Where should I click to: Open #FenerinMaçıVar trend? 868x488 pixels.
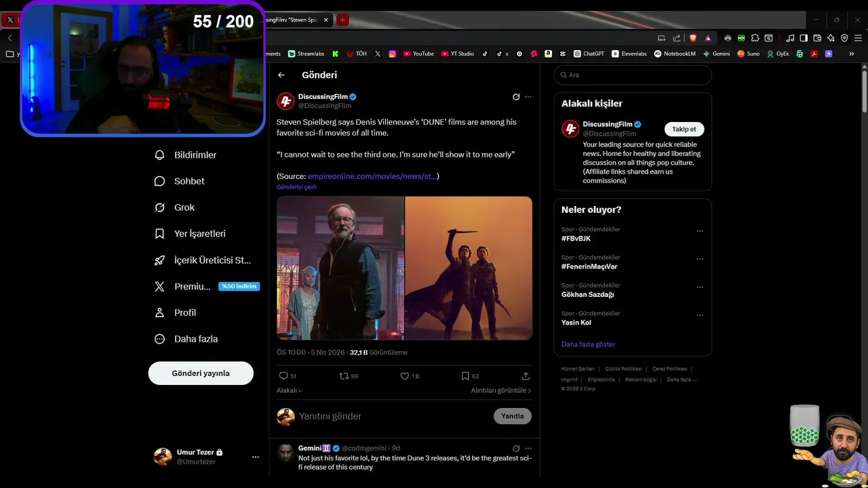tap(589, 266)
